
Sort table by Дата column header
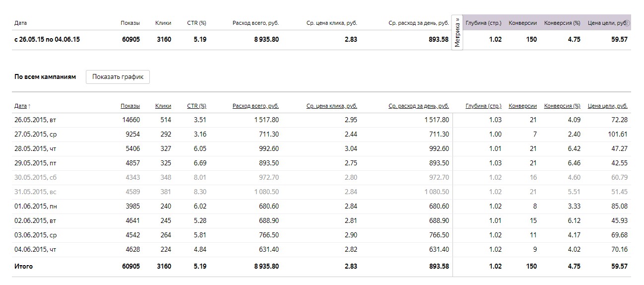click(20, 106)
